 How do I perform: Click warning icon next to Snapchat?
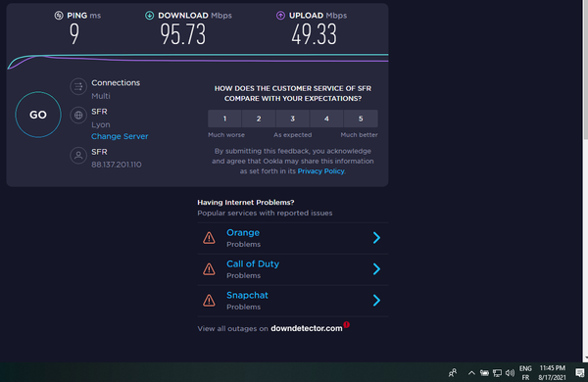pos(209,301)
